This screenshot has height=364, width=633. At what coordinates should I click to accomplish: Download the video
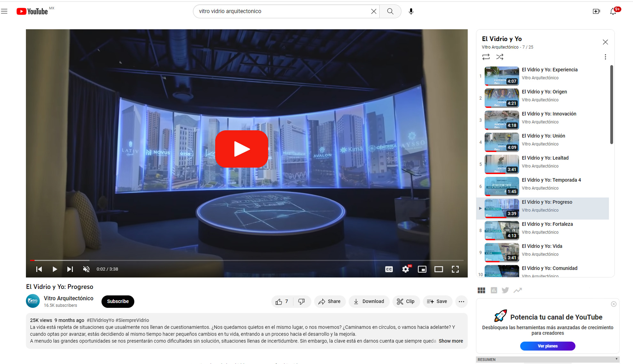(x=369, y=301)
